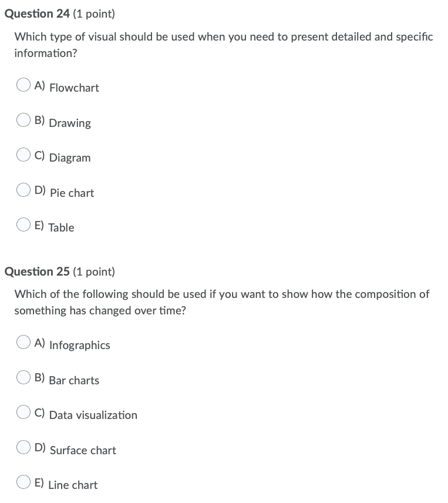Image resolution: width=448 pixels, height=503 pixels.
Task: Click the Line chart answer label
Action: point(73,485)
